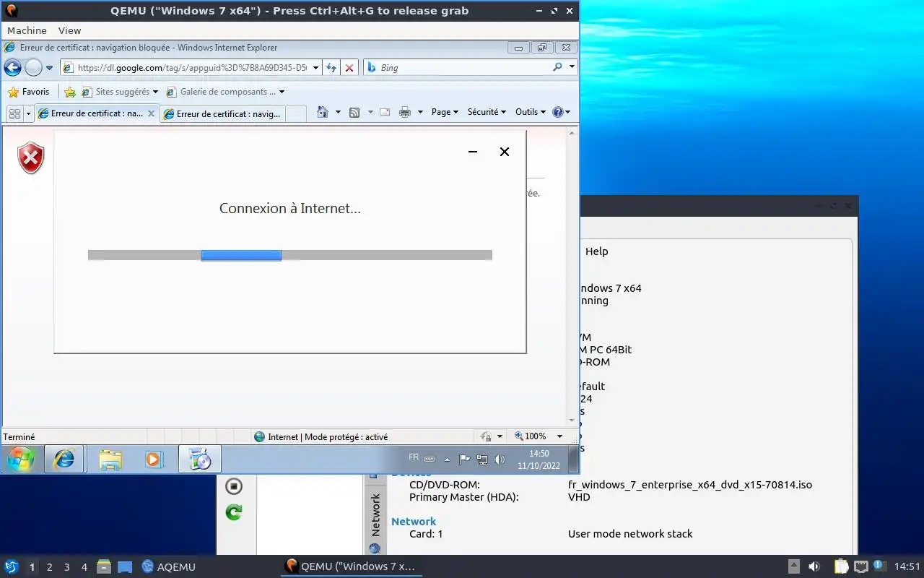Go to the home page icon
This screenshot has width=924, height=578.
coord(323,112)
